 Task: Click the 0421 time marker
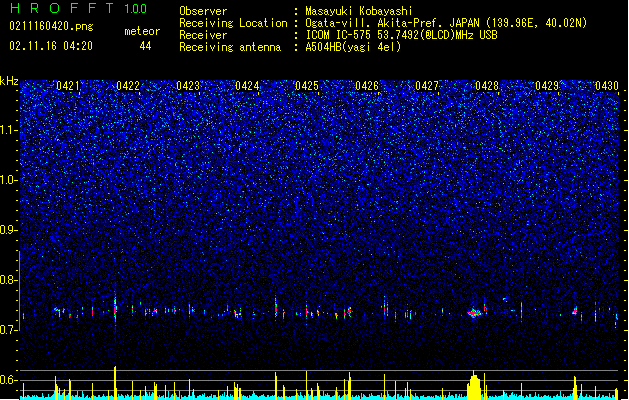click(68, 86)
